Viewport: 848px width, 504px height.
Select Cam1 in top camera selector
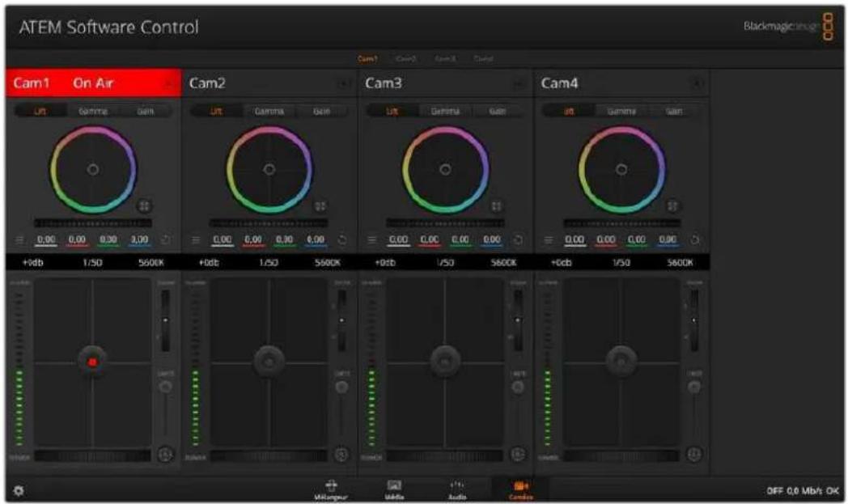click(x=367, y=58)
